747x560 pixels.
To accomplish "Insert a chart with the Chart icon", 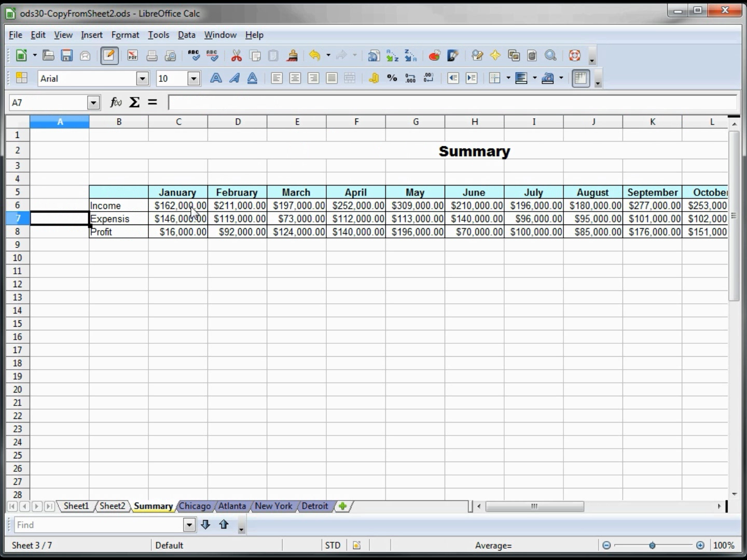I will coord(434,55).
